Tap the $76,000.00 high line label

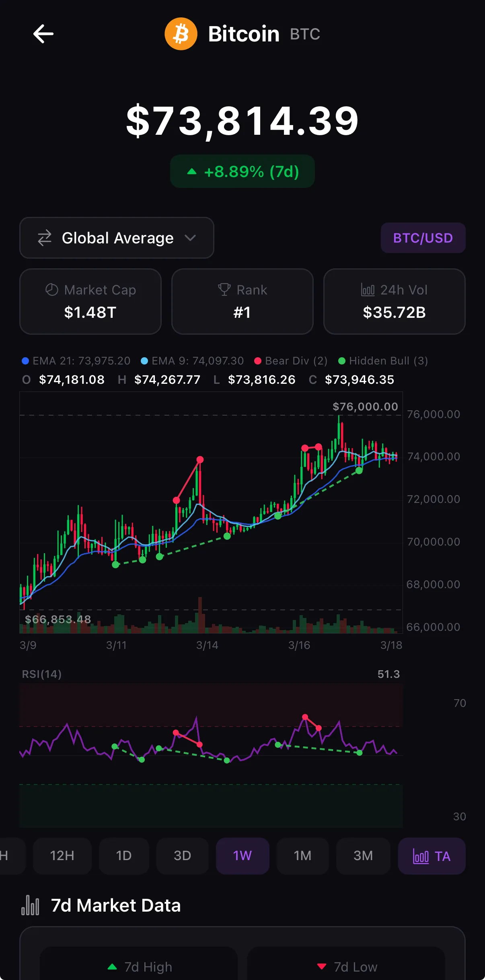coord(365,406)
